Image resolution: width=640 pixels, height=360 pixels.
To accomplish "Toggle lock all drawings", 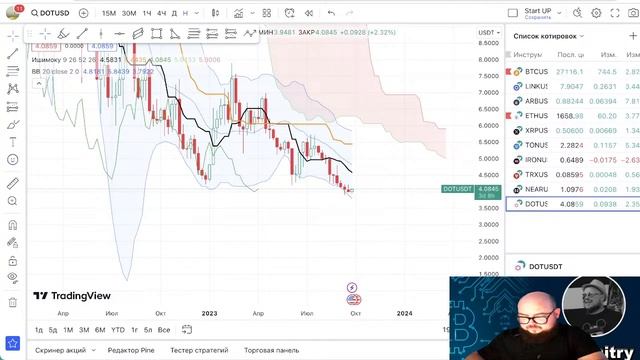I will click(13, 260).
